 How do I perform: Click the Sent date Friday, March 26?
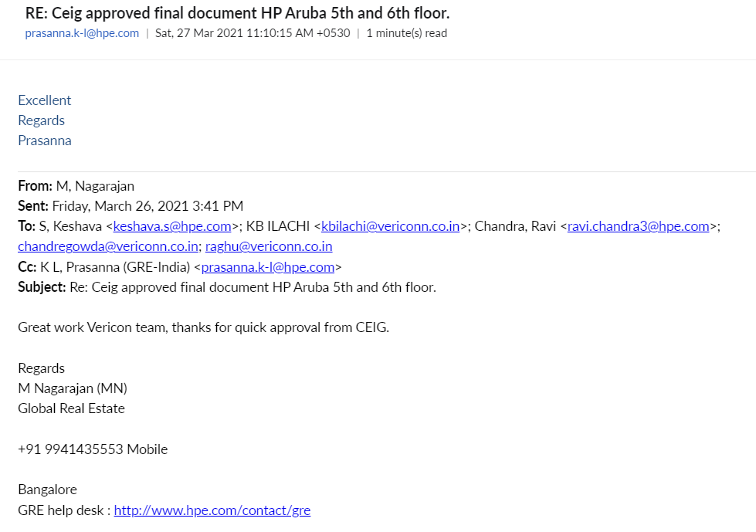click(x=148, y=206)
